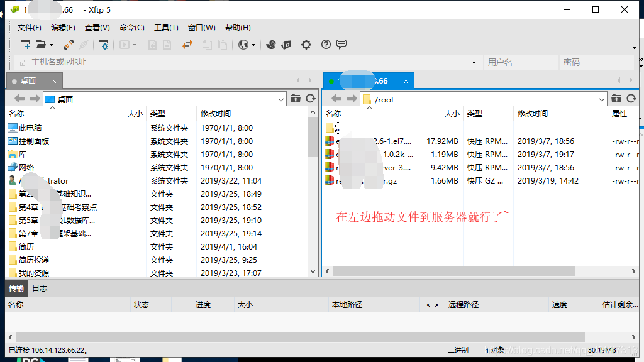
Task: Open Xftp options via the gear icon
Action: [306, 45]
